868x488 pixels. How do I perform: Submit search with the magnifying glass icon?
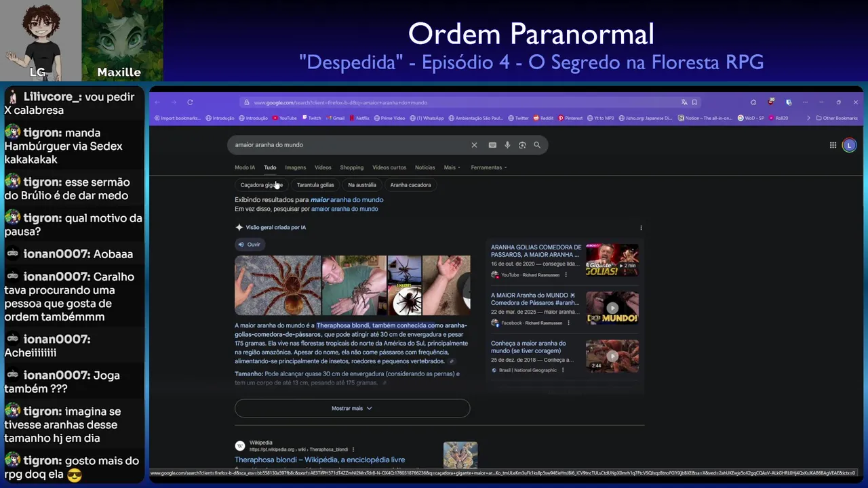pos(537,145)
